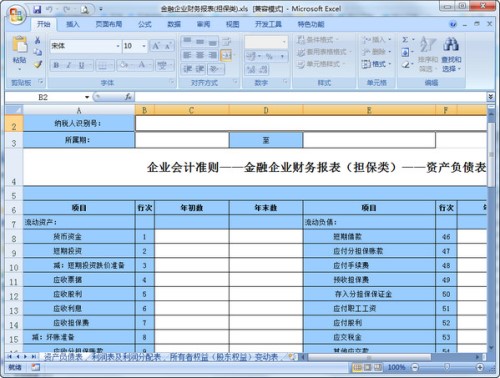Click the 条件格式 button
This screenshot has width=500, height=378.
click(x=318, y=40)
